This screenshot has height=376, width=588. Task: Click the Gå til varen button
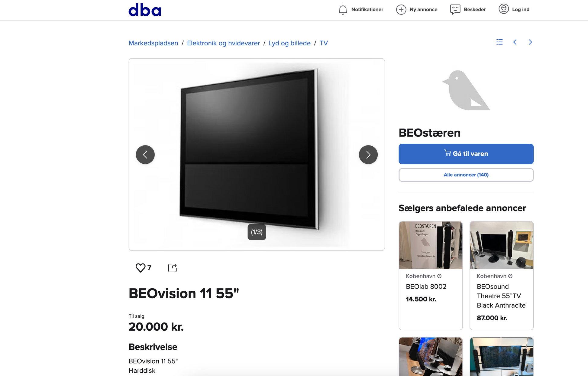466,154
